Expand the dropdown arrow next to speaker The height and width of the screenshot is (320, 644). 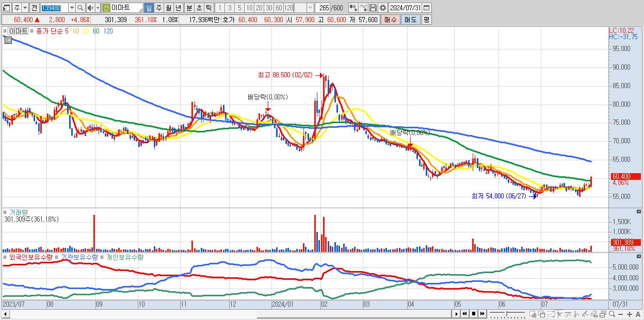click(x=98, y=8)
